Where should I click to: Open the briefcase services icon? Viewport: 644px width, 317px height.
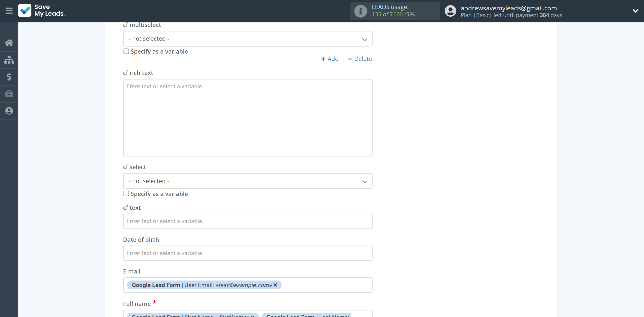pos(9,94)
